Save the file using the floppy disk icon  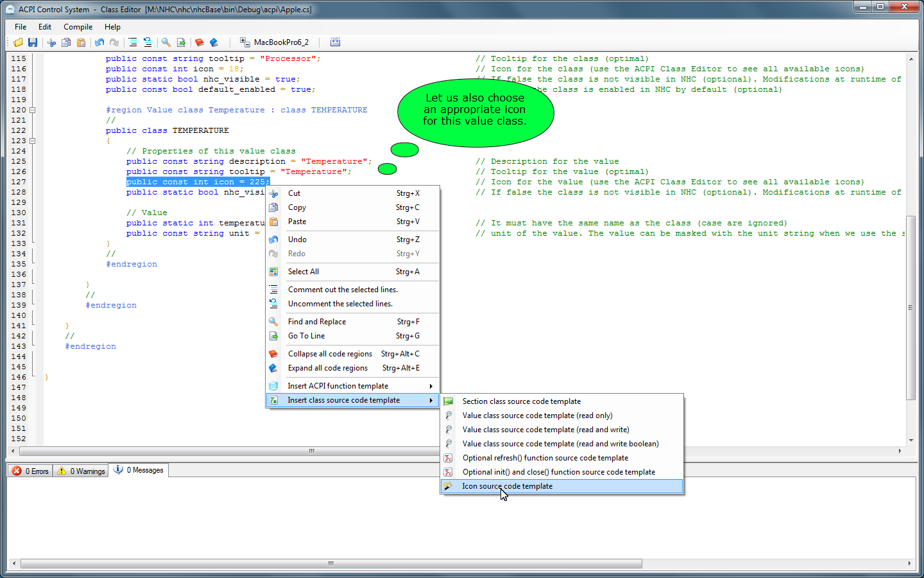pyautogui.click(x=33, y=42)
